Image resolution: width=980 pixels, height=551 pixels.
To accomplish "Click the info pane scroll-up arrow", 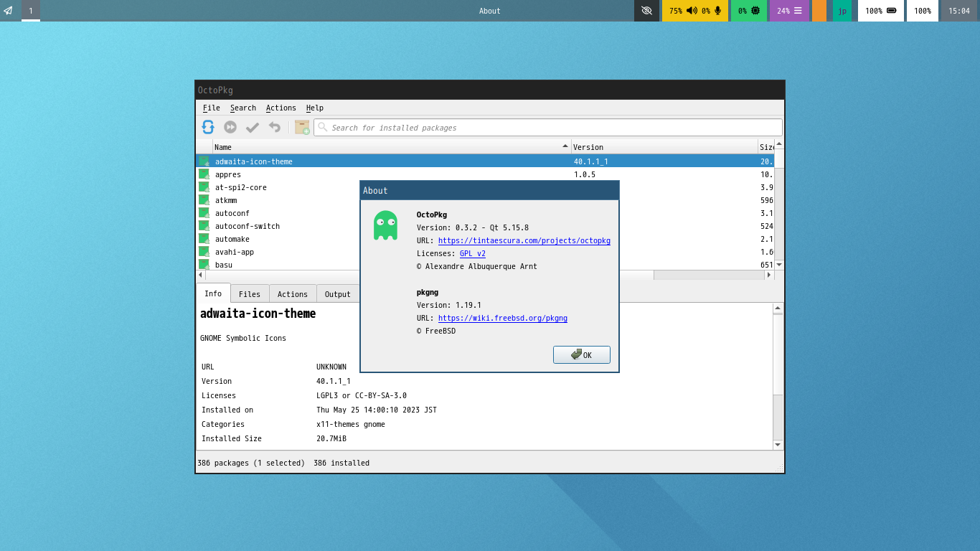I will 778,309.
